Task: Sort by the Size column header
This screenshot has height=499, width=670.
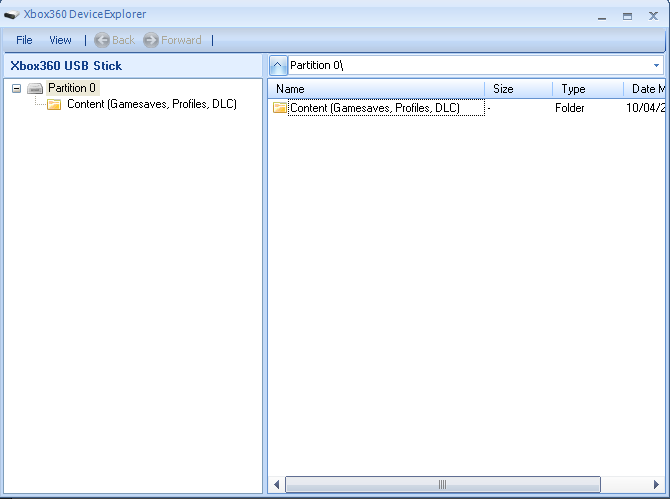Action: coord(518,89)
